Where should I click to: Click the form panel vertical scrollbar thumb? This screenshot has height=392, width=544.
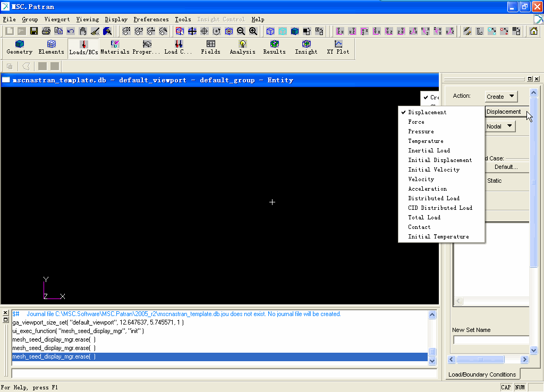[x=533, y=182]
